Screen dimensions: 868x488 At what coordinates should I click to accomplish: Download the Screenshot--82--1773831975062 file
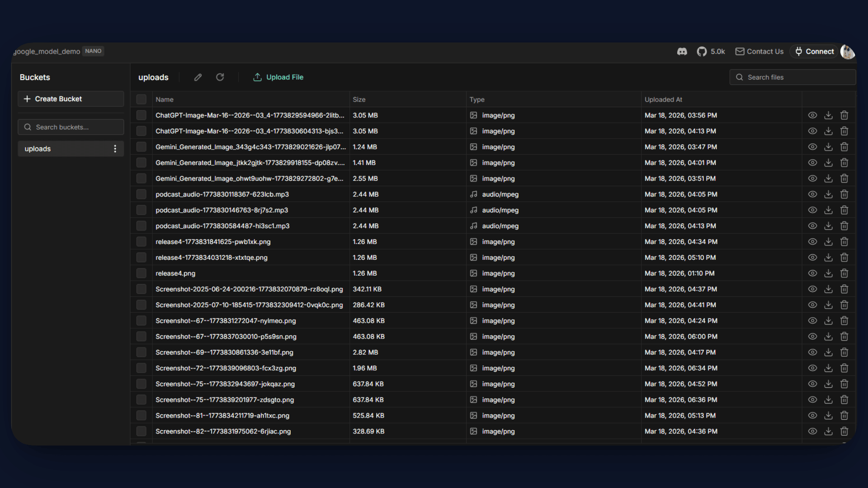click(x=828, y=432)
